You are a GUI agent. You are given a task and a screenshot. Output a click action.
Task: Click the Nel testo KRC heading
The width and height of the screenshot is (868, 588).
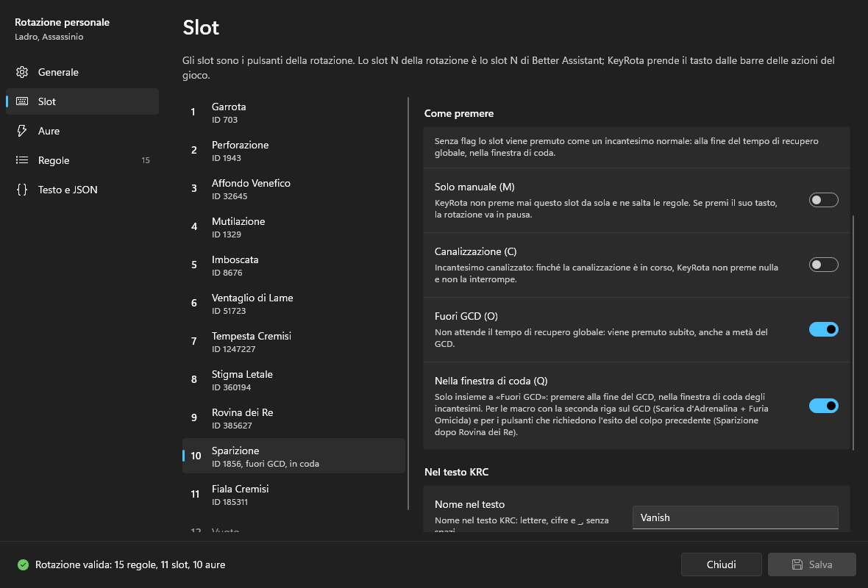click(457, 472)
